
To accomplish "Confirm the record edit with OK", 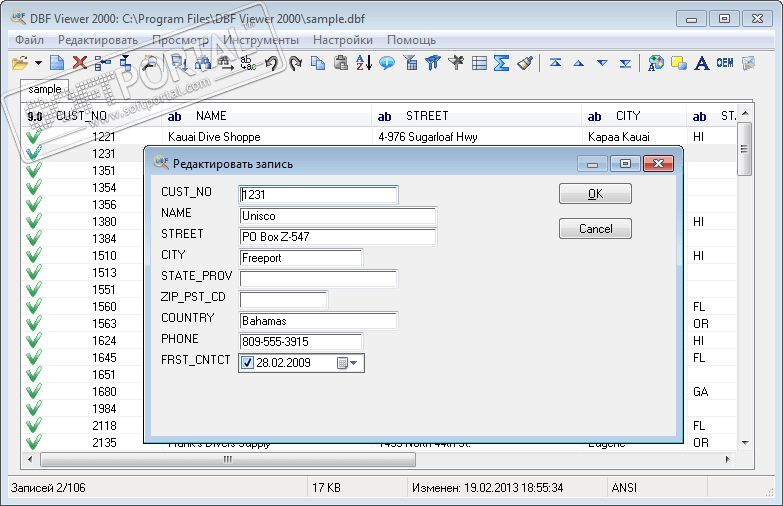I will click(x=595, y=194).
